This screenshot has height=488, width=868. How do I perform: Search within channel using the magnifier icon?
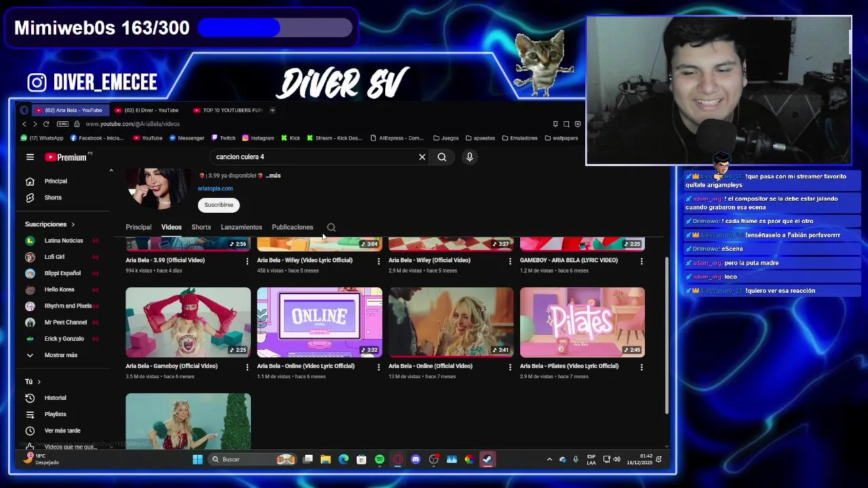pyautogui.click(x=331, y=228)
